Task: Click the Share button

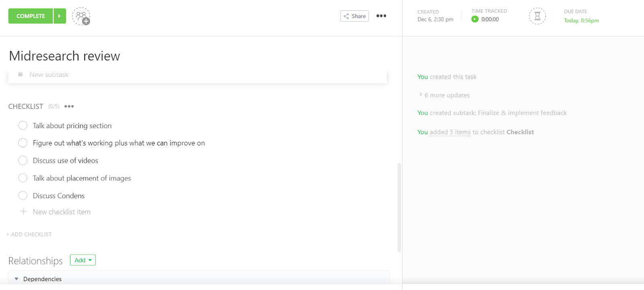Action: click(x=355, y=16)
